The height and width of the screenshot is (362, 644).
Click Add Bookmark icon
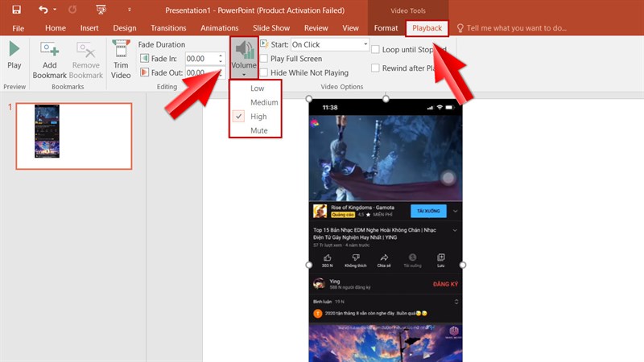49,50
